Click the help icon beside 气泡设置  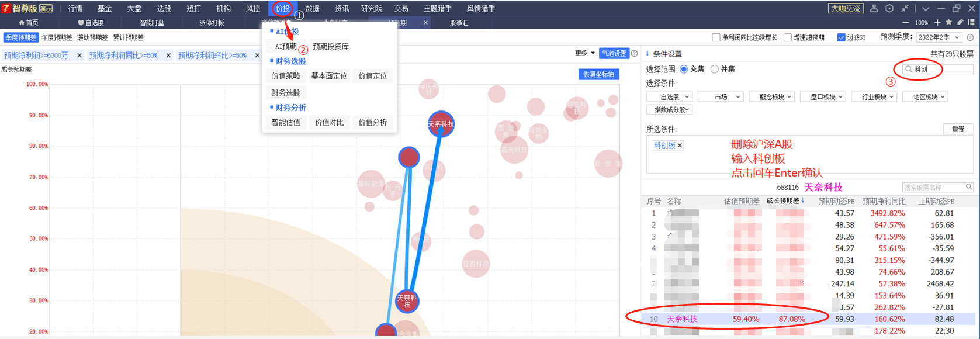pos(634,53)
